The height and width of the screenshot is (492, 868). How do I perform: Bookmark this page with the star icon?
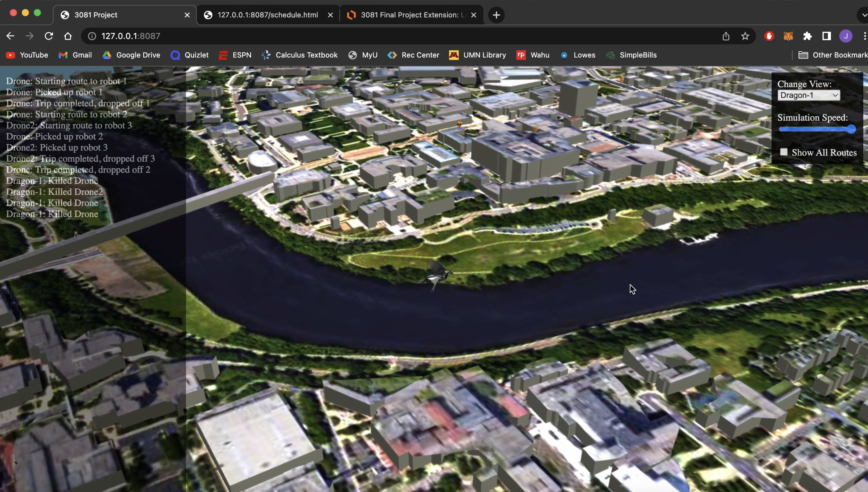click(745, 36)
